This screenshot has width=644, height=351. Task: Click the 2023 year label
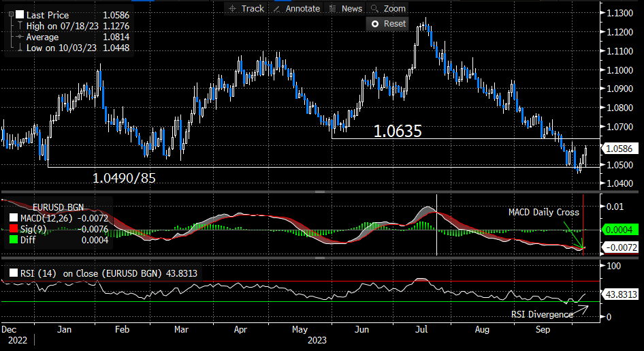pos(317,340)
